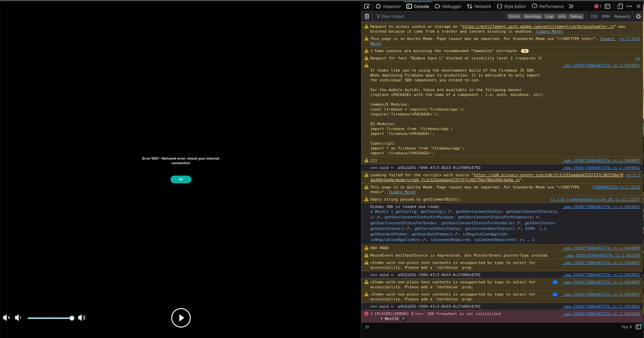
Task: Open the DevTools meatball menu
Action: tap(629, 6)
